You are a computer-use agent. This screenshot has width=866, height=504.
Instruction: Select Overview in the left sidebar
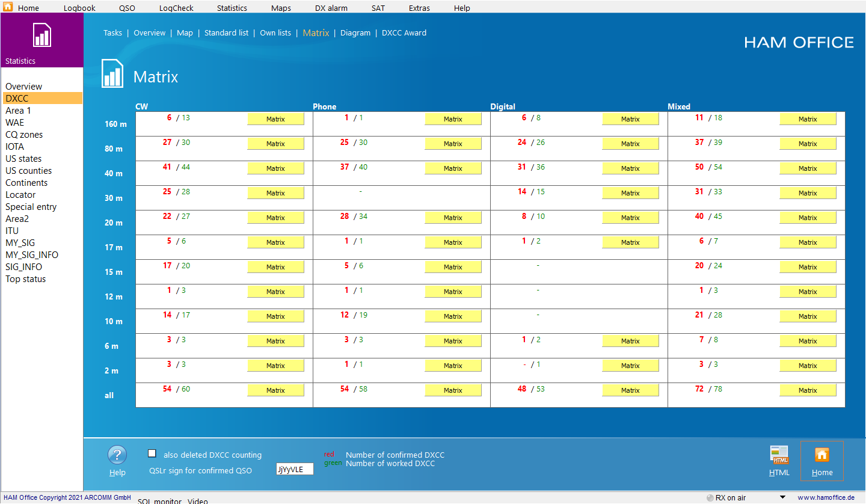pyautogui.click(x=24, y=87)
